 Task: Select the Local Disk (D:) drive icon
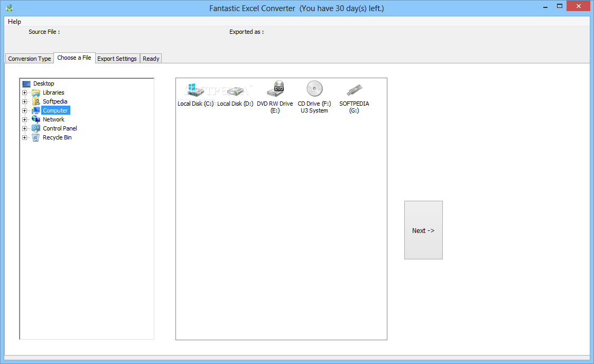(x=235, y=91)
